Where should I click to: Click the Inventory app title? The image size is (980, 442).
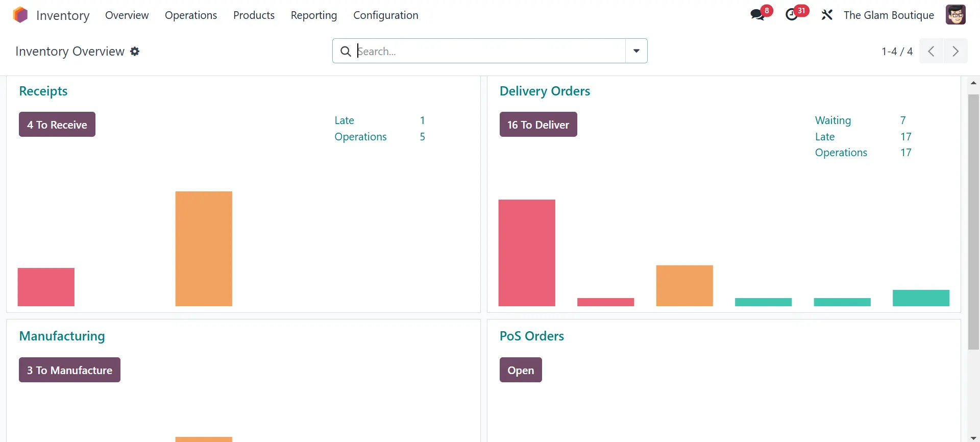click(x=63, y=15)
